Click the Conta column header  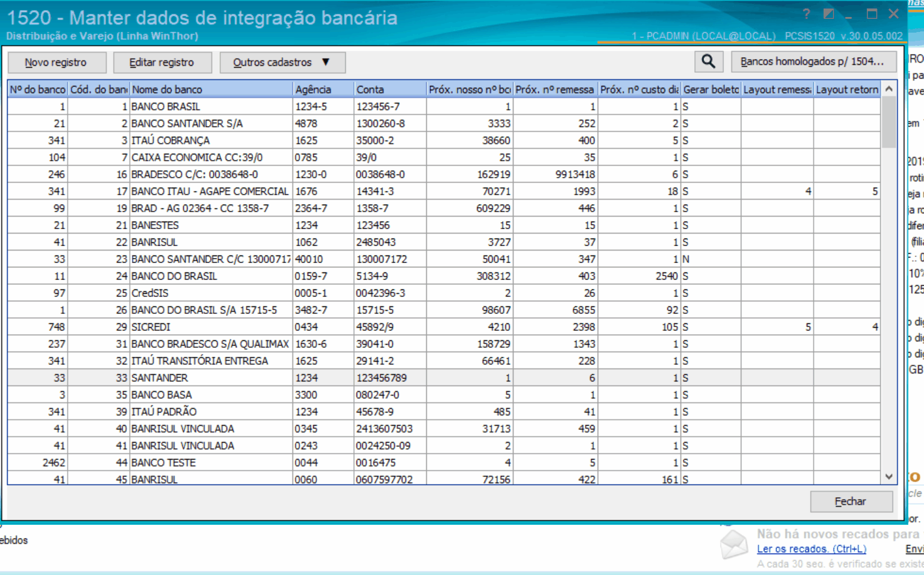[389, 89]
